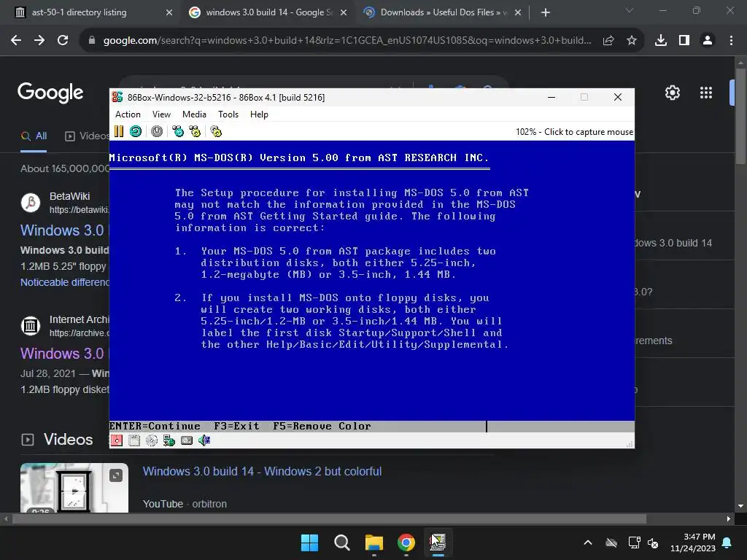Viewport: 747px width, 560px height.
Task: Open Chrome from taskbar
Action: click(406, 542)
